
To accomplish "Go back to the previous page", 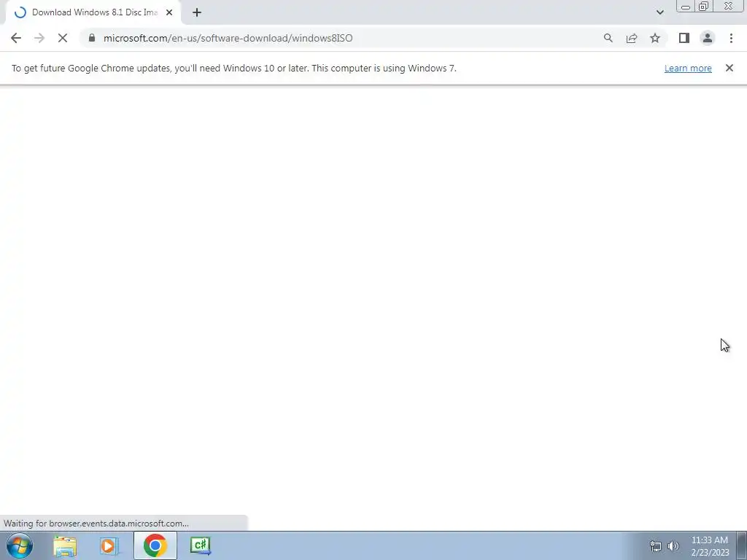I will pos(16,38).
